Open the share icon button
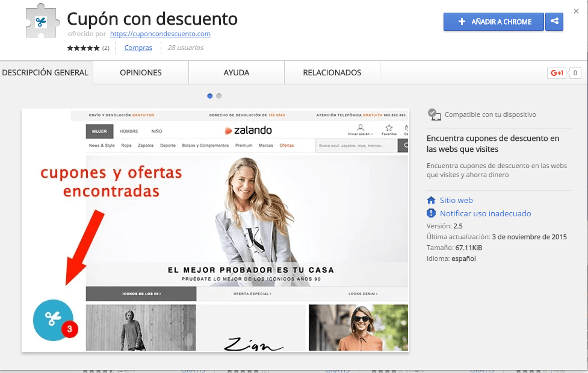The width and height of the screenshot is (588, 373). coord(554,22)
